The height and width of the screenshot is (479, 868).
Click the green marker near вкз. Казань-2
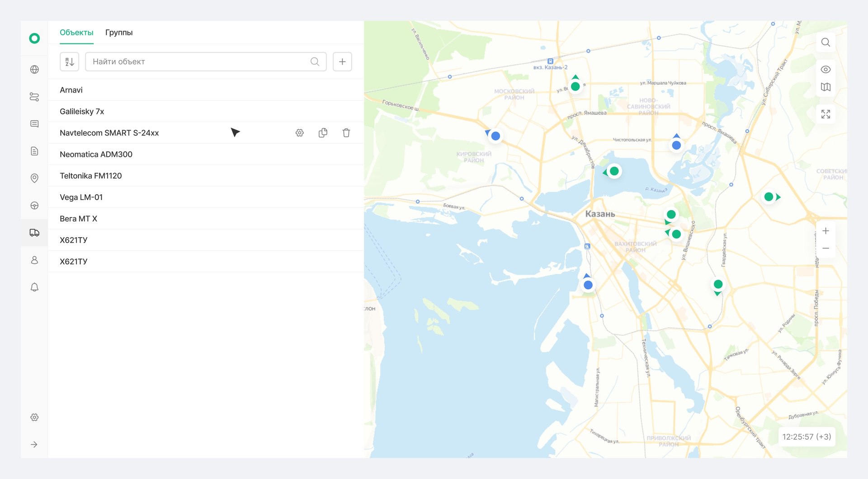click(x=575, y=86)
